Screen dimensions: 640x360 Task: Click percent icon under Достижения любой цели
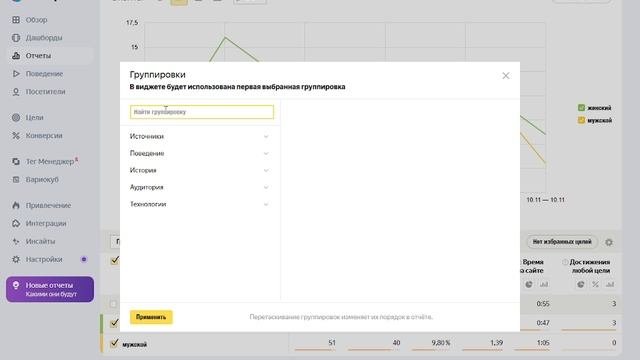(x=595, y=284)
